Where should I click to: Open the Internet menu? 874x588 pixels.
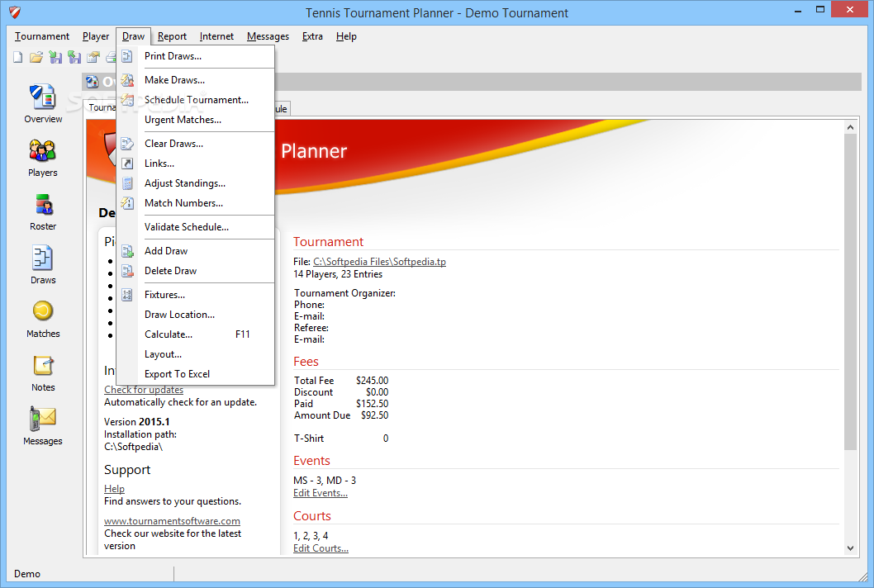coord(216,36)
